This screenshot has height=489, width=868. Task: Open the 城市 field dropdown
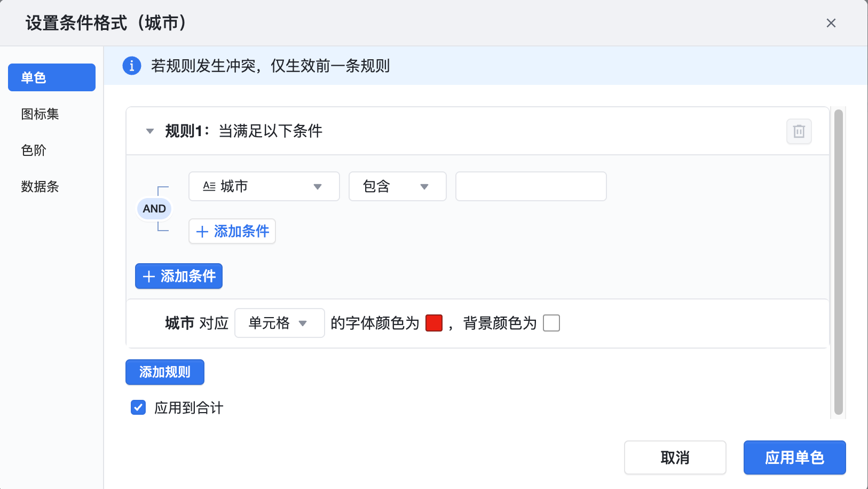264,186
